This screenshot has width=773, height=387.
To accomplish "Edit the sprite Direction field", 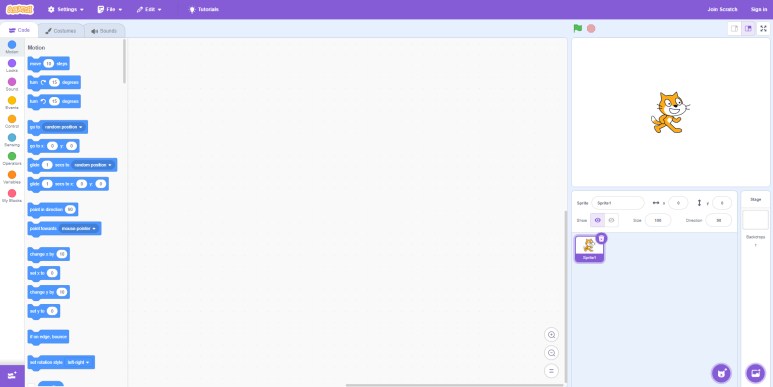I will coord(719,220).
